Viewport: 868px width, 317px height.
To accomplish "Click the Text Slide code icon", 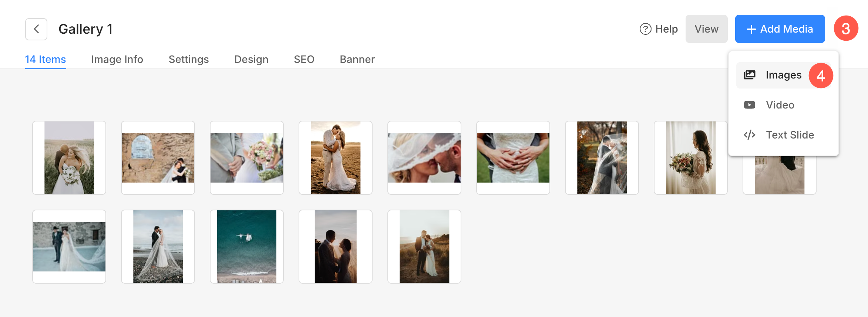I will [749, 135].
